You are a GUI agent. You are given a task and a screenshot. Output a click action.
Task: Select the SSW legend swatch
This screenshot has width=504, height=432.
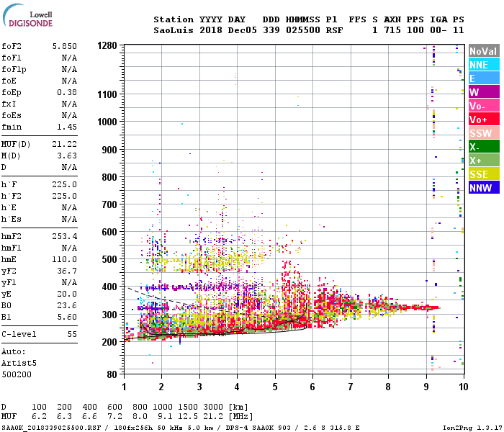(x=484, y=133)
